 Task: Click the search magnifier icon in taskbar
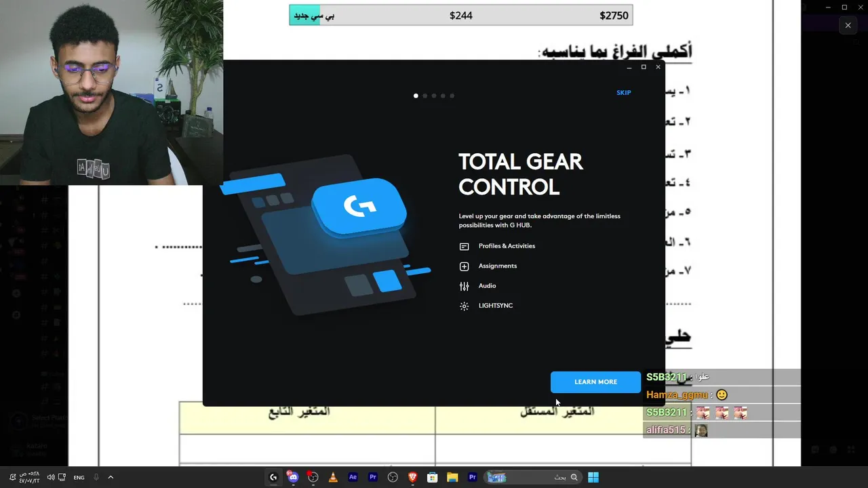click(574, 477)
